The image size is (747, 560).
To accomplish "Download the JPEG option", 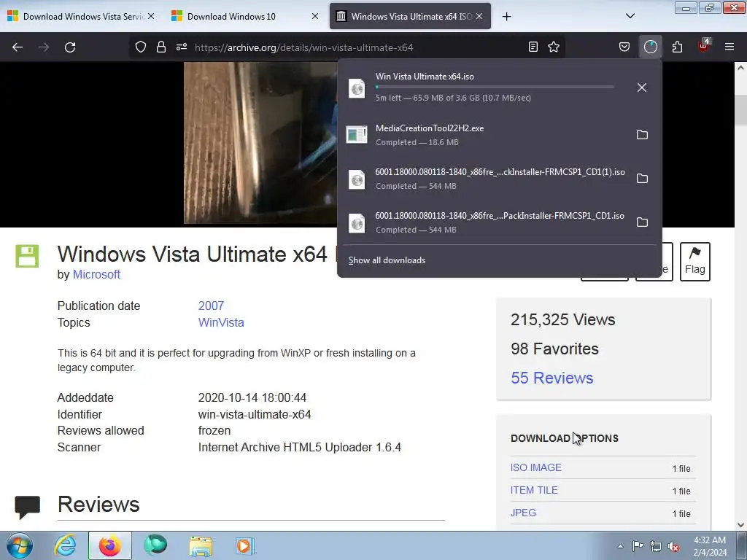I will [x=523, y=513].
